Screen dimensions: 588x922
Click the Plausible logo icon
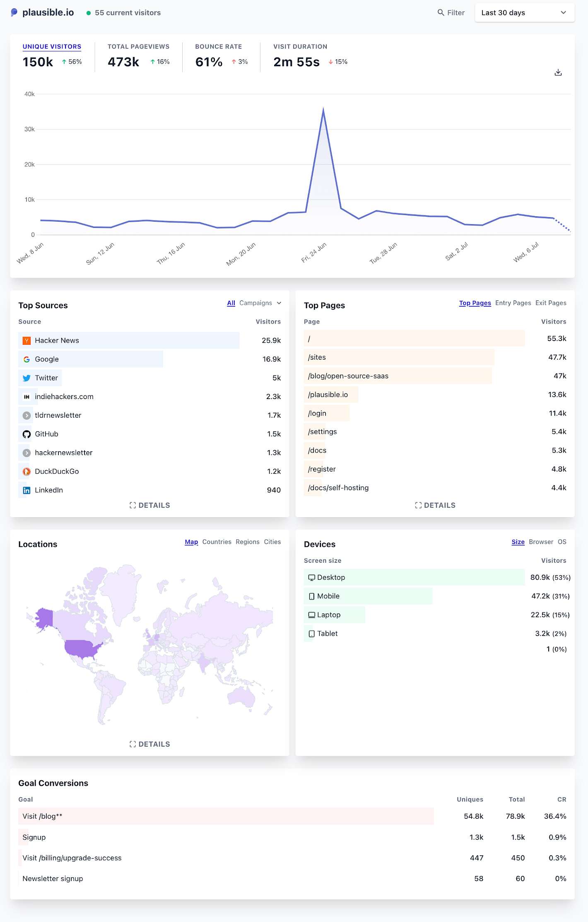pos(14,12)
